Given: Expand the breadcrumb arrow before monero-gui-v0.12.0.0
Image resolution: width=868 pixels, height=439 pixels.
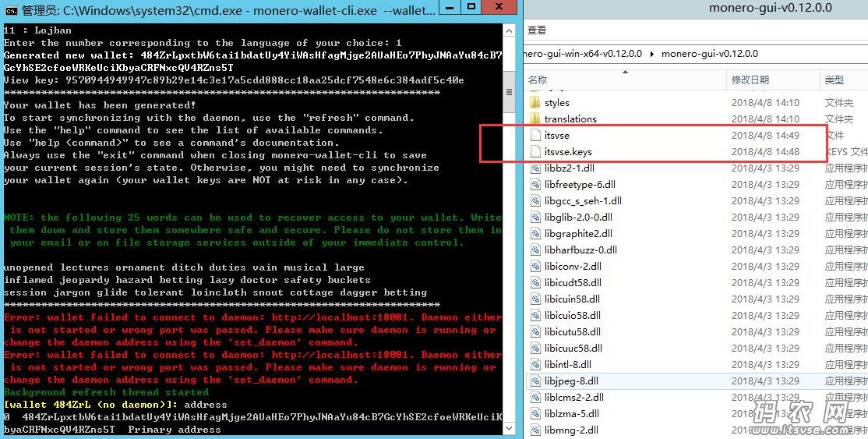Looking at the screenshot, I should (x=651, y=54).
